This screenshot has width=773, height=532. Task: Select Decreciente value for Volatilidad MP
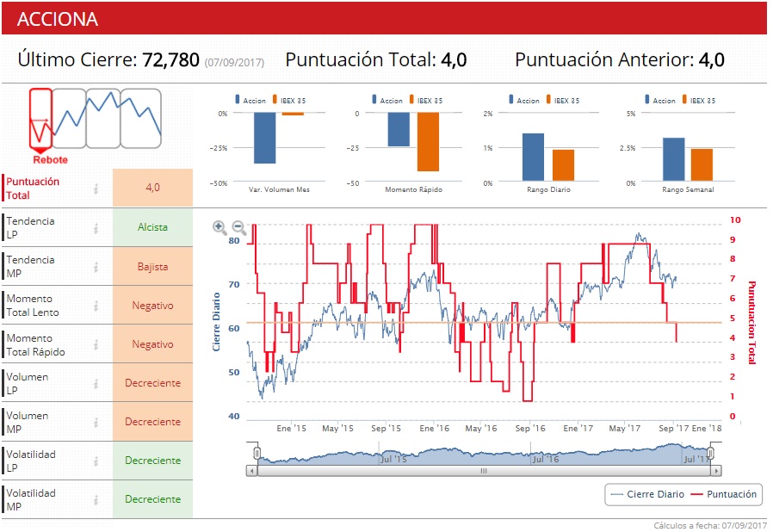tap(153, 499)
